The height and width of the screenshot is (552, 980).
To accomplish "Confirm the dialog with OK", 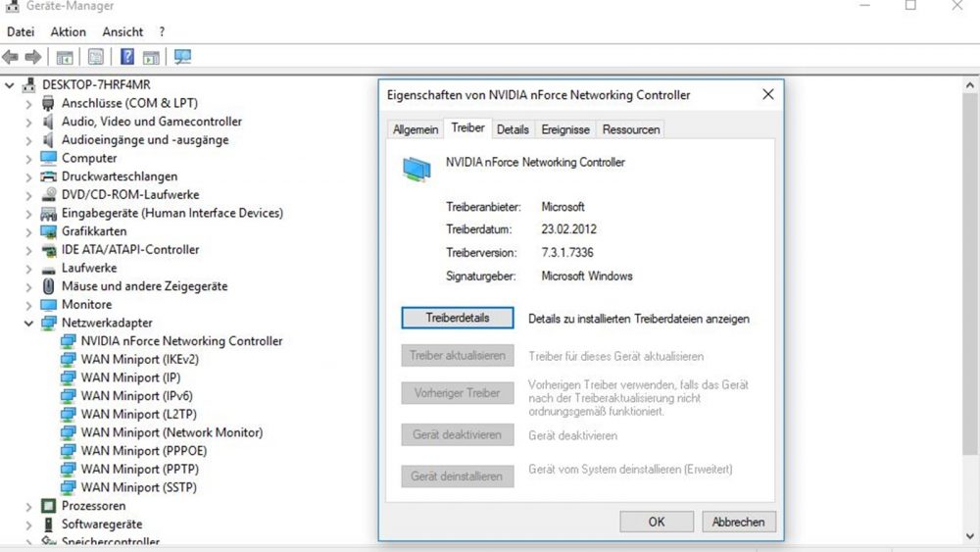I will pyautogui.click(x=657, y=522).
